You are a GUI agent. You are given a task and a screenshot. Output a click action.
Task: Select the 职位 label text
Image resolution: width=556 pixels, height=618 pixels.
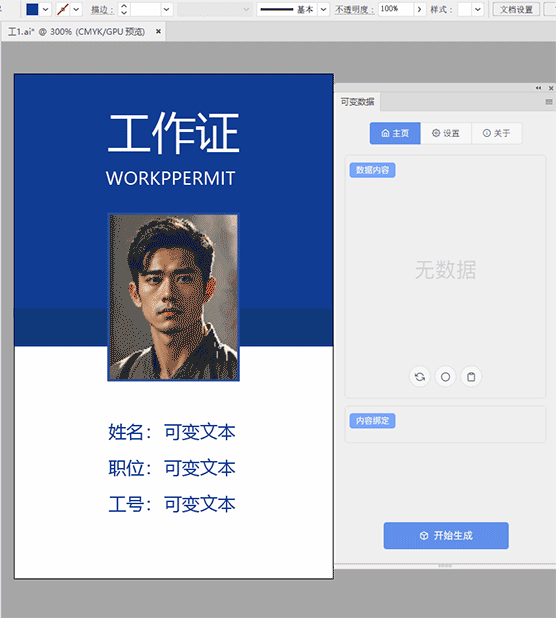pyautogui.click(x=130, y=468)
